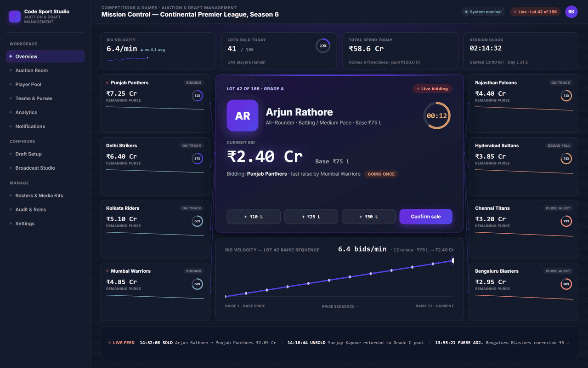Click the 14:32:08 SOLD feed entry

point(208,343)
